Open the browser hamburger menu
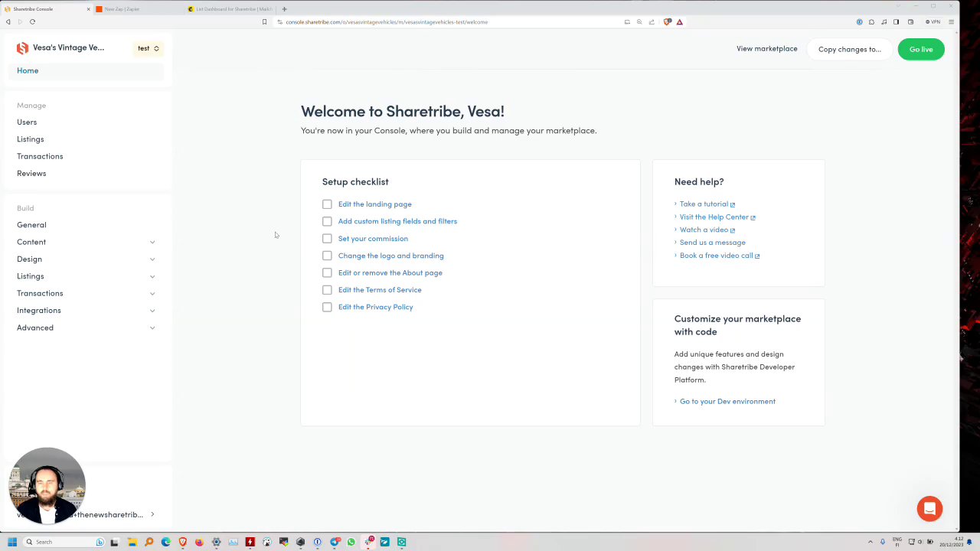 pyautogui.click(x=951, y=21)
